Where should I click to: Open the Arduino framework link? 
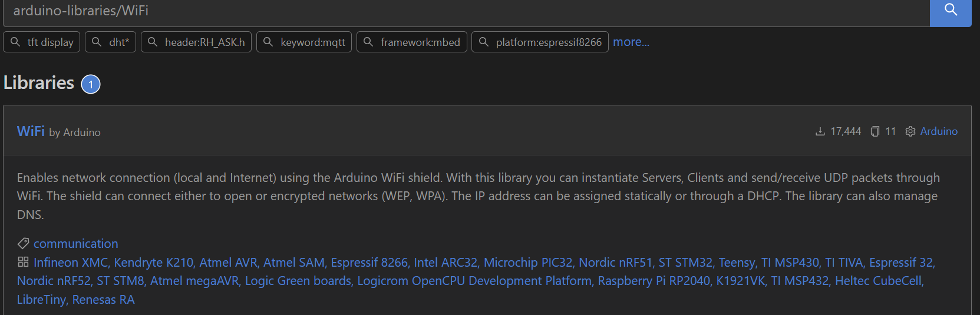(x=939, y=131)
